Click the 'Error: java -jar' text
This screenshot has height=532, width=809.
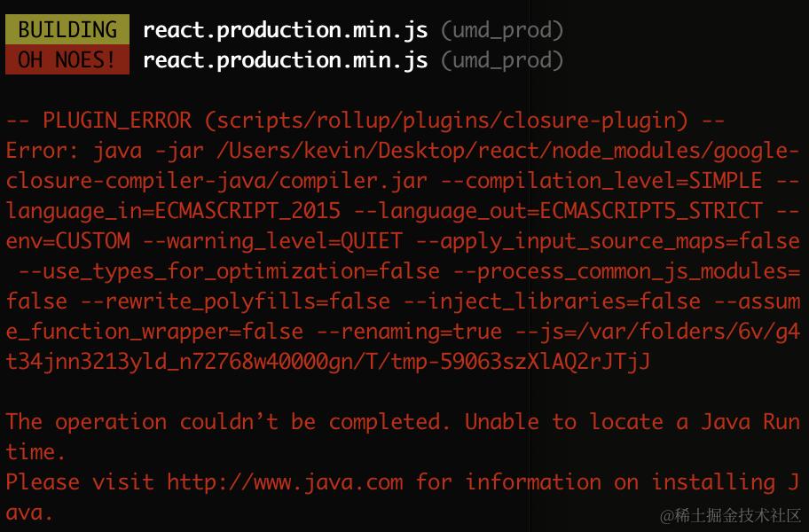pos(105,151)
